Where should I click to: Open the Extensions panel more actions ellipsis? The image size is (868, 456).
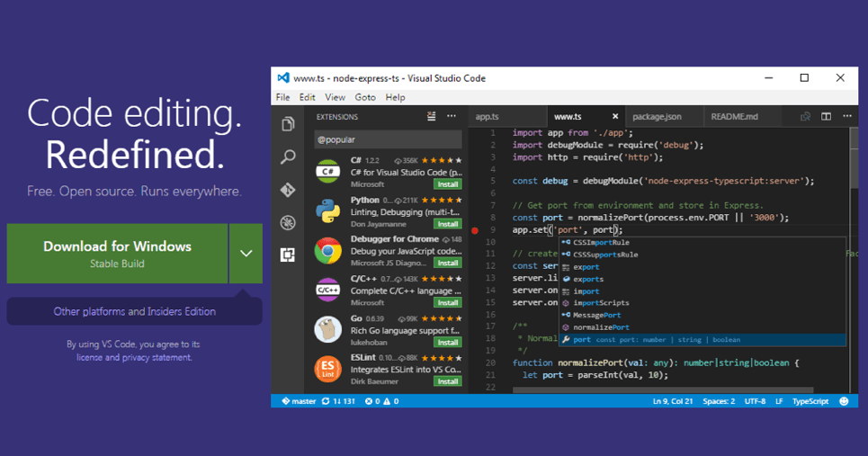[x=452, y=116]
